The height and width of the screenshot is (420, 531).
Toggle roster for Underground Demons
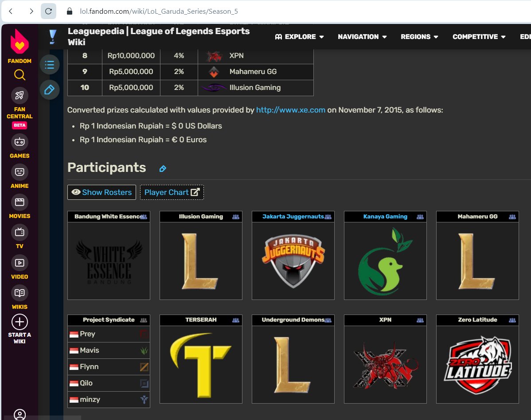[x=328, y=320]
